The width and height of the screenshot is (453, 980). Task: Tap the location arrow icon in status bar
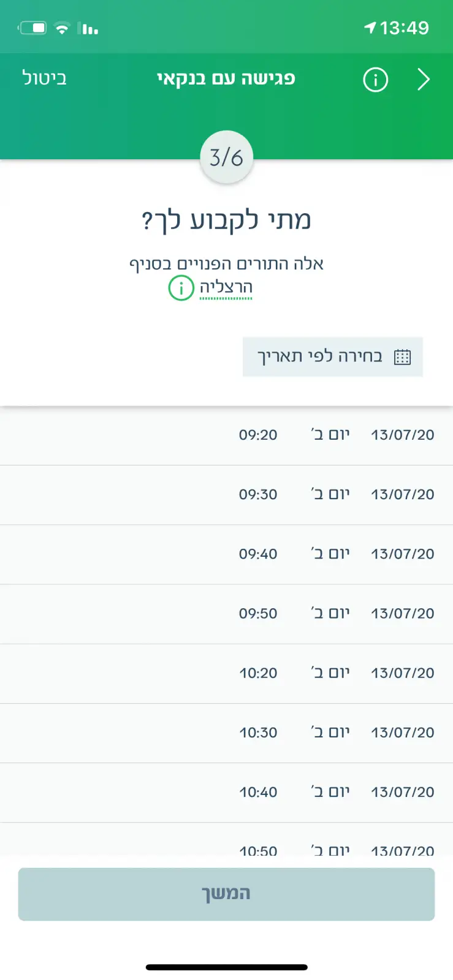coord(370,28)
